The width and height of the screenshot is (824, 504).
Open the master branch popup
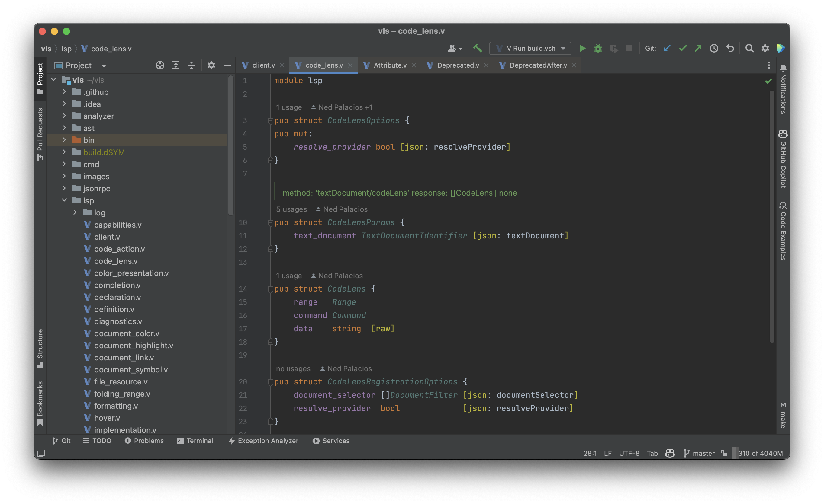[x=703, y=453]
